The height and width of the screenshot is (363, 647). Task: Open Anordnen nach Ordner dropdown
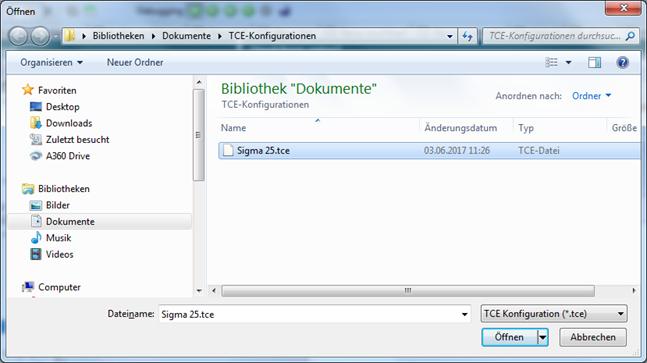point(591,96)
